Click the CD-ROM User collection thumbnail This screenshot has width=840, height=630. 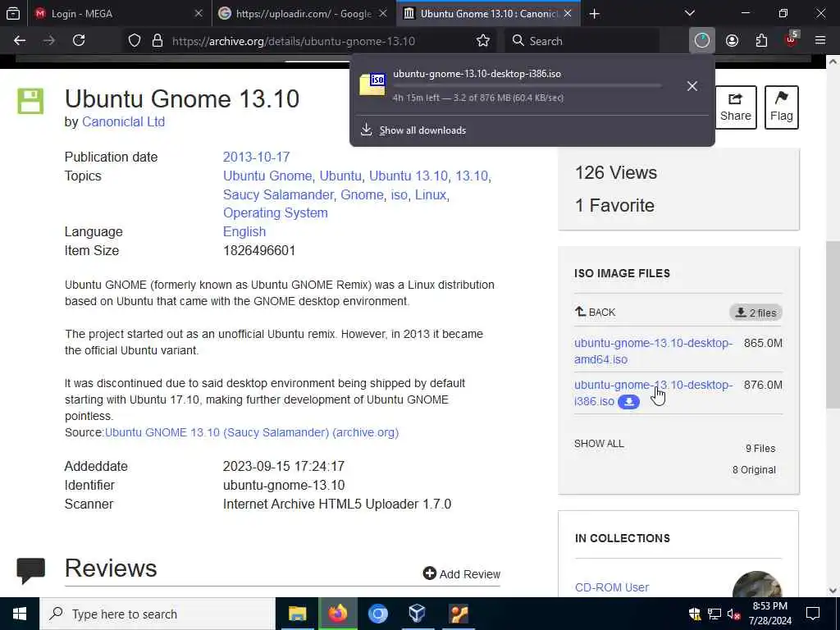[x=757, y=585]
